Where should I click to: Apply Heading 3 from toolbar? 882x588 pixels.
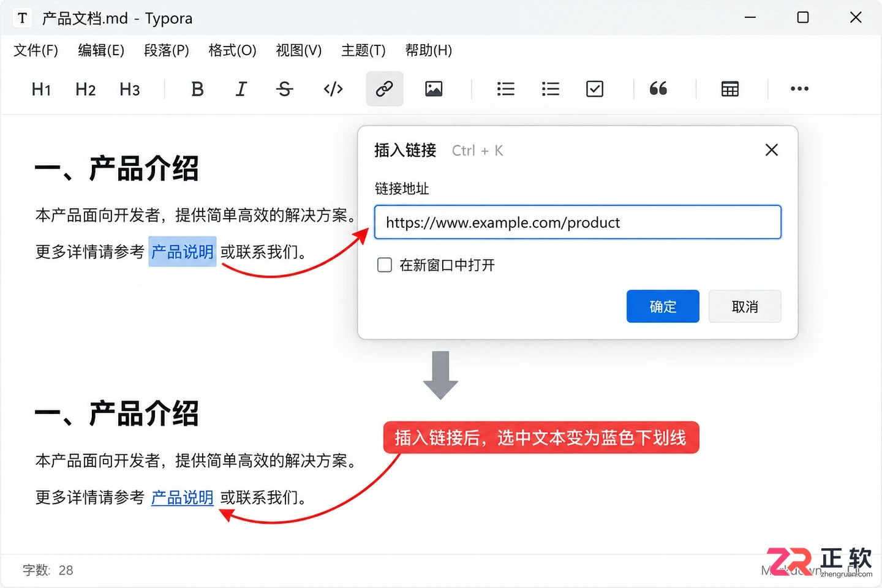130,89
